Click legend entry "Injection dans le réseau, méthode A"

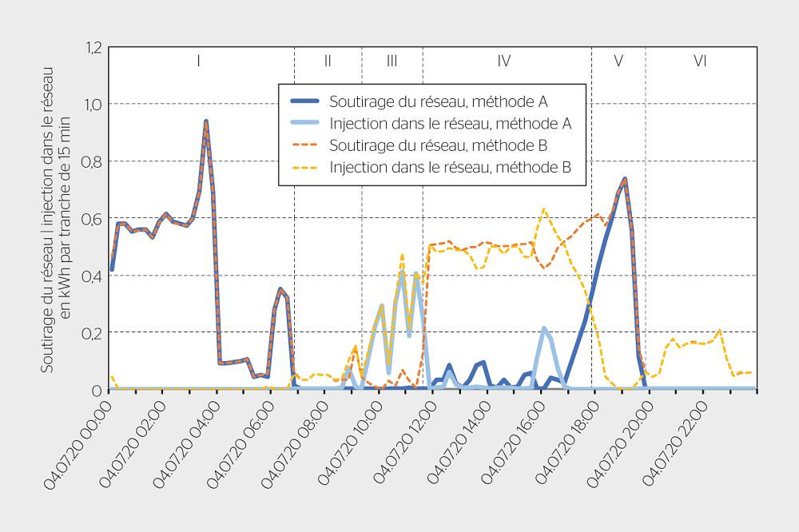coord(450,124)
